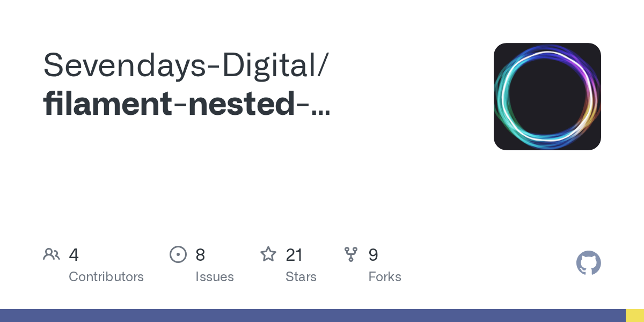Click the Contributors label
The height and width of the screenshot is (322, 644).
coord(106,277)
